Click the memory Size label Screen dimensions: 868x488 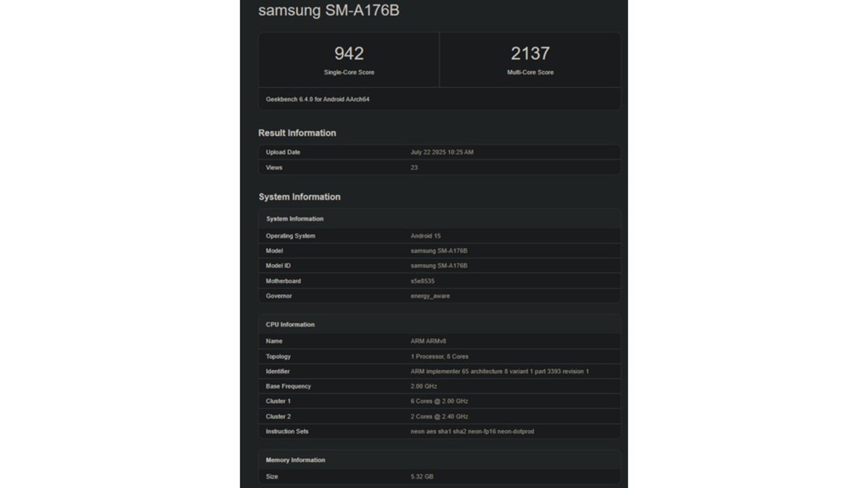(x=272, y=476)
